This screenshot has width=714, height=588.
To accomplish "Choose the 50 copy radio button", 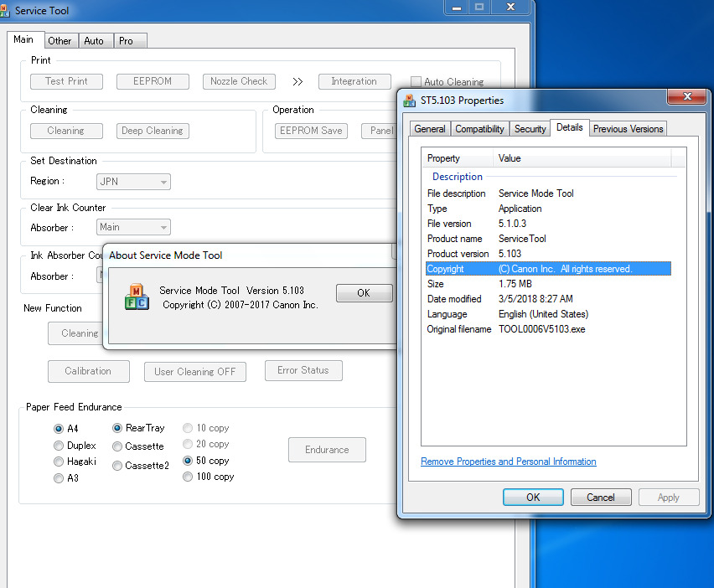I will [x=188, y=461].
